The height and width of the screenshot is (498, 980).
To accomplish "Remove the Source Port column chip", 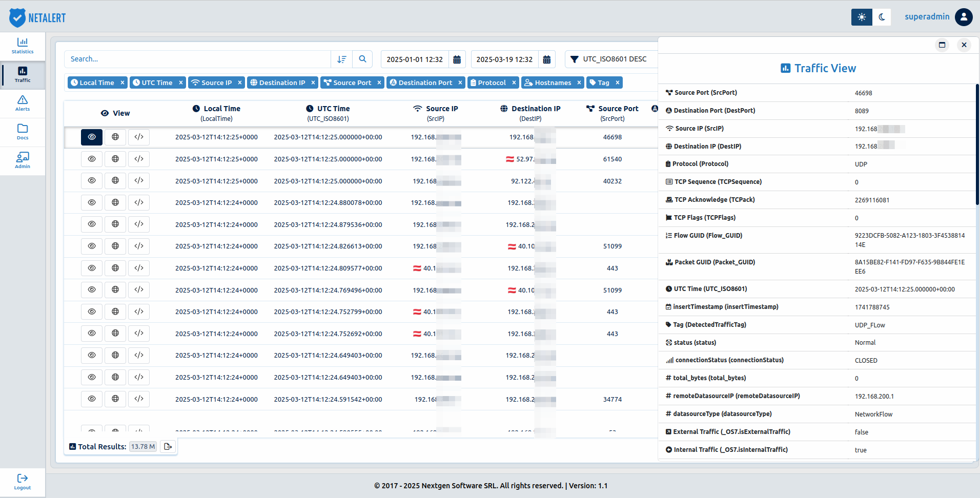I will (x=379, y=82).
